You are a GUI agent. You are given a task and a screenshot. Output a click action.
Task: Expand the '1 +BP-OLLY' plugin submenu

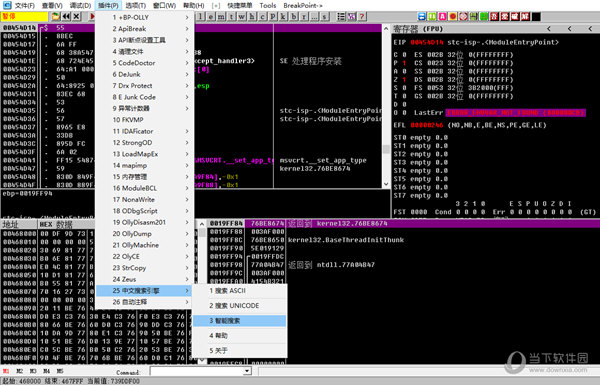(144, 18)
